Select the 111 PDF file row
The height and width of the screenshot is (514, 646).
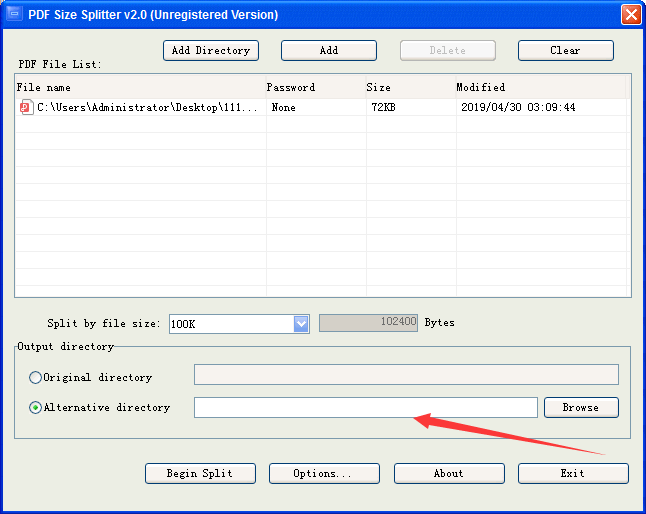click(x=321, y=107)
